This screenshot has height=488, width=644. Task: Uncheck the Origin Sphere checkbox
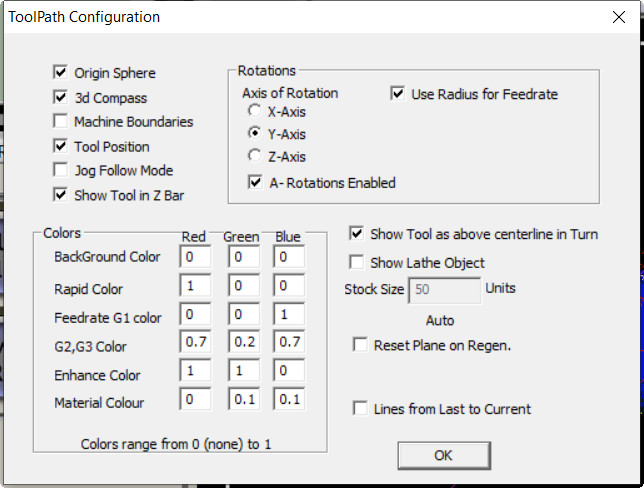tap(61, 73)
